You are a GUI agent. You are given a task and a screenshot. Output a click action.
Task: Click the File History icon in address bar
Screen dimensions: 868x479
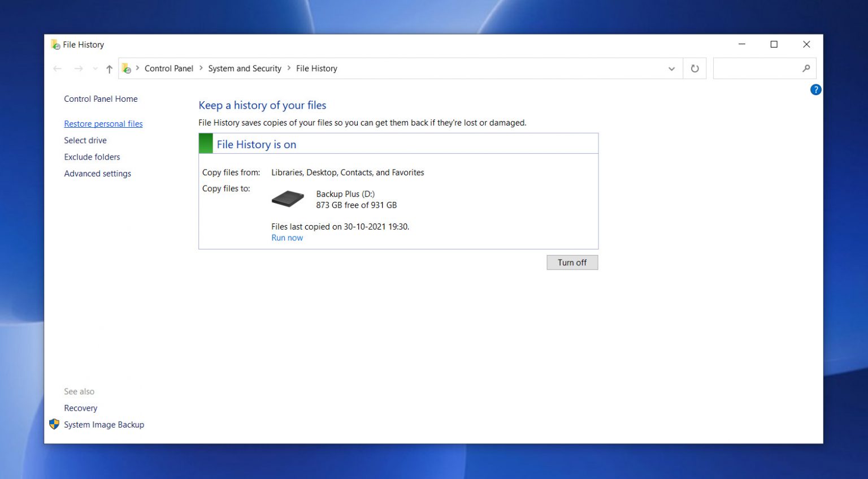(x=126, y=68)
